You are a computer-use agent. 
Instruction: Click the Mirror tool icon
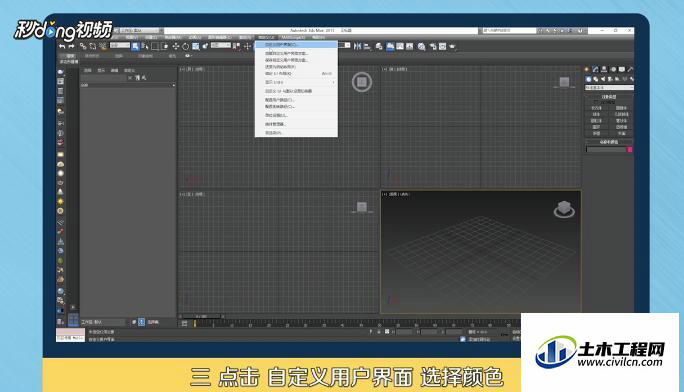pos(358,46)
